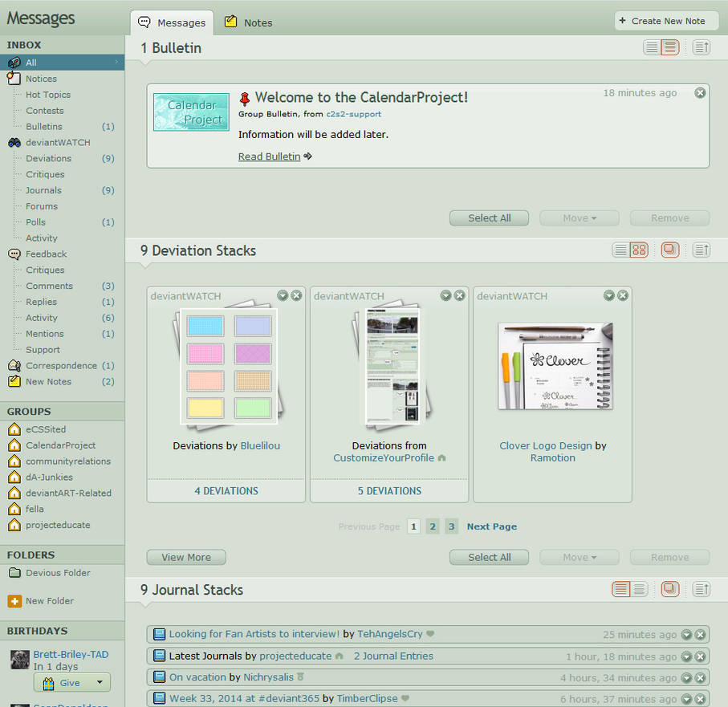728x707 pixels.
Task: Remove projecteducate journals row with X icon
Action: (x=700, y=656)
